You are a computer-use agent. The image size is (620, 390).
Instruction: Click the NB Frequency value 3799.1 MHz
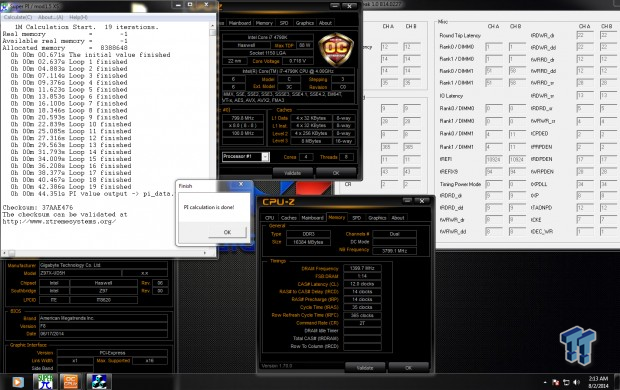[x=394, y=251]
